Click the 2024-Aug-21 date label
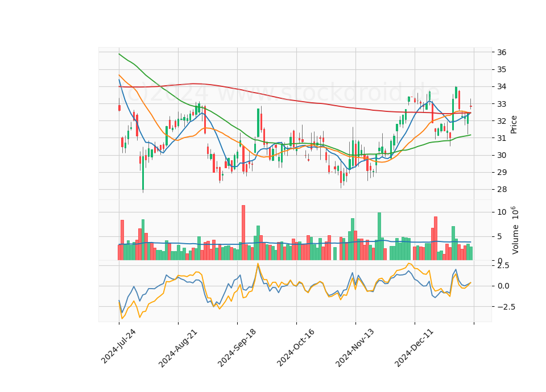546x392 pixels. pos(178,348)
